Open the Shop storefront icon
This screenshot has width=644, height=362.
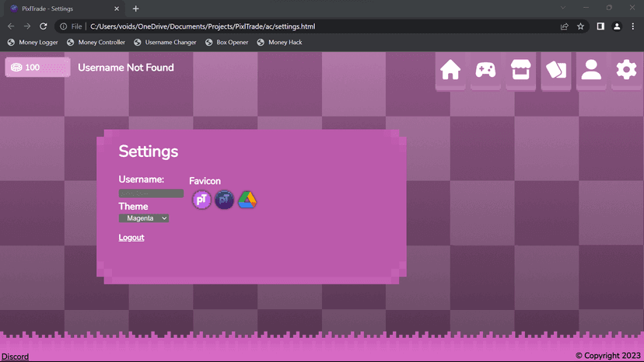tap(521, 70)
